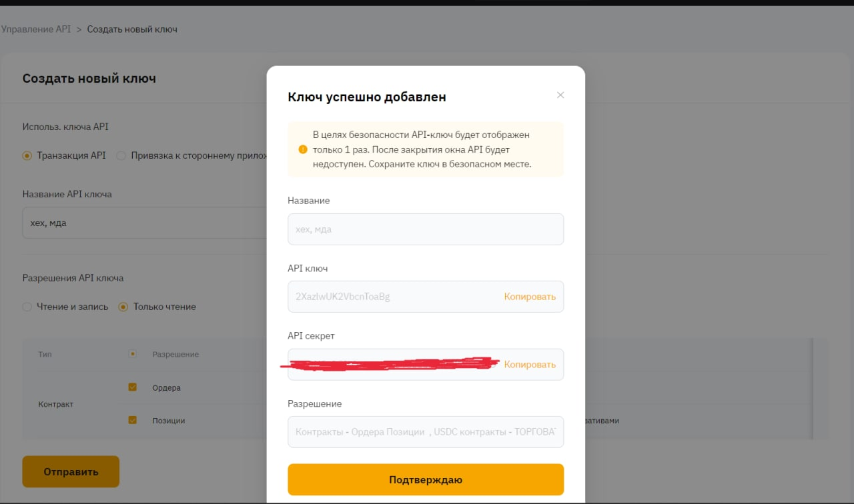Copy the API secret value

pos(530,365)
